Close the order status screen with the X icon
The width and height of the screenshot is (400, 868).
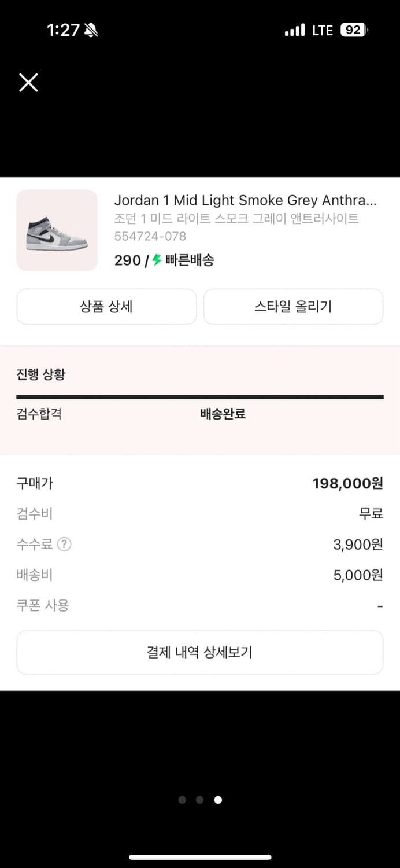coord(28,82)
